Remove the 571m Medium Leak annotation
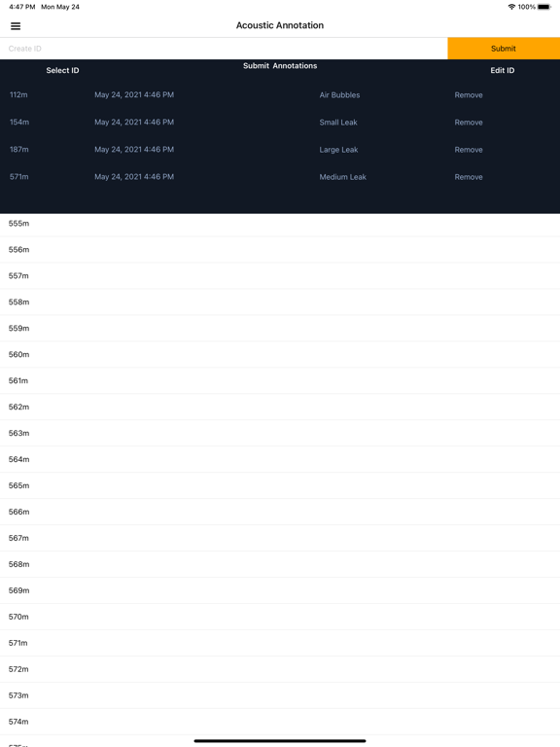Viewport: 560px width, 747px height. click(469, 177)
